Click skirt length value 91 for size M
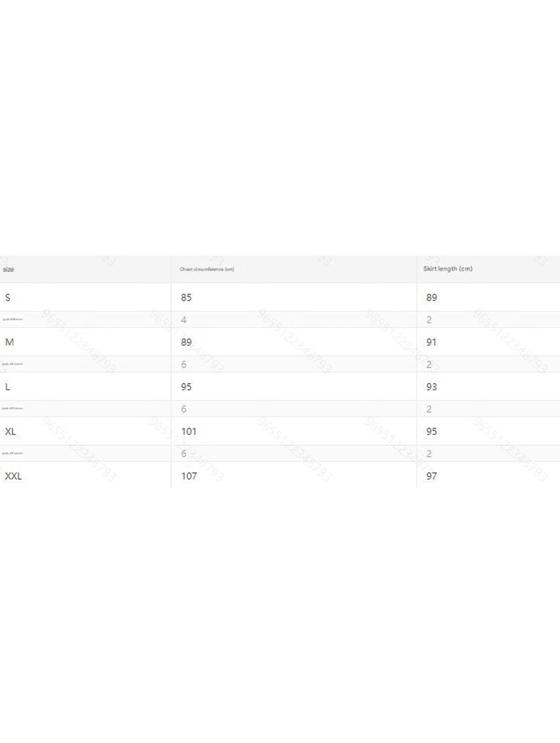Screen dimensions: 560x743 click(431, 342)
